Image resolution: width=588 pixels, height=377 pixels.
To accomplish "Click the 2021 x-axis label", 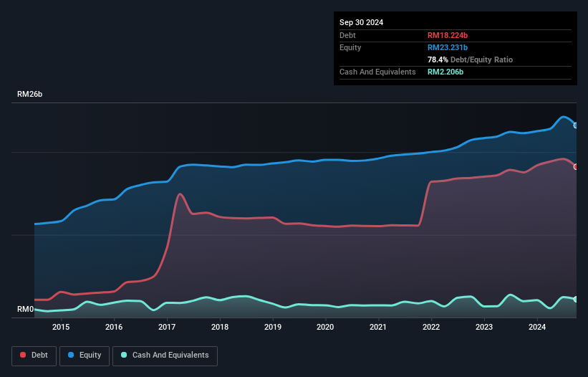I will point(378,327).
